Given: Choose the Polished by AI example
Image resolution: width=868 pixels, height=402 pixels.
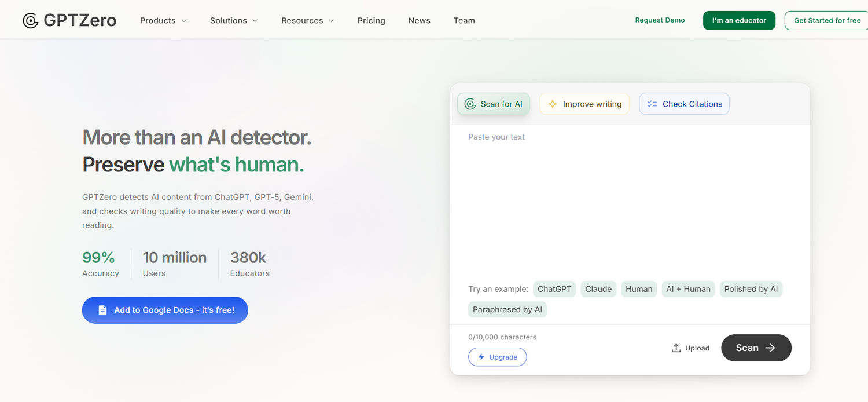Looking at the screenshot, I should [x=751, y=289].
